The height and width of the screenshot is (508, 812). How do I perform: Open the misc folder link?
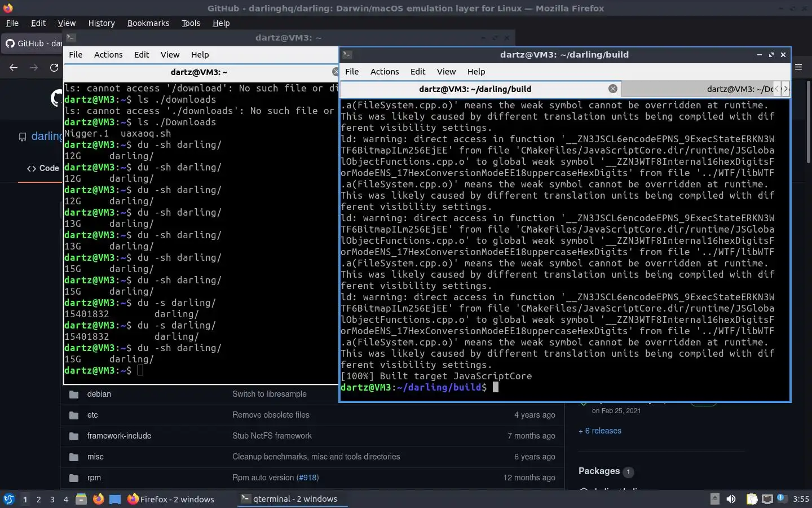pyautogui.click(x=95, y=457)
